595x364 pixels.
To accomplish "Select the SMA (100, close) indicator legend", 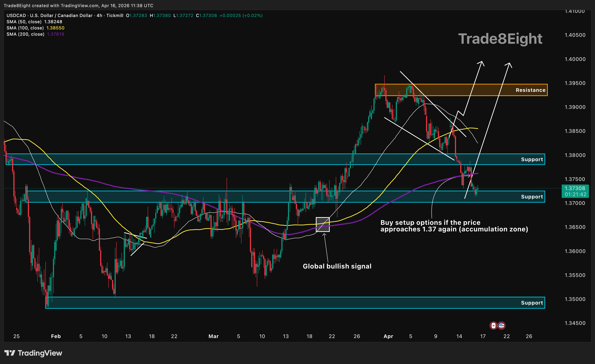I will [x=36, y=28].
